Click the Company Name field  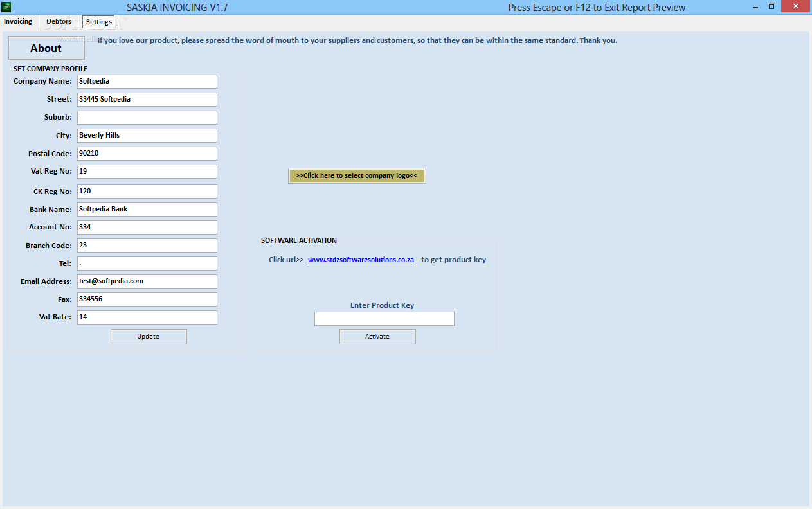pos(147,82)
